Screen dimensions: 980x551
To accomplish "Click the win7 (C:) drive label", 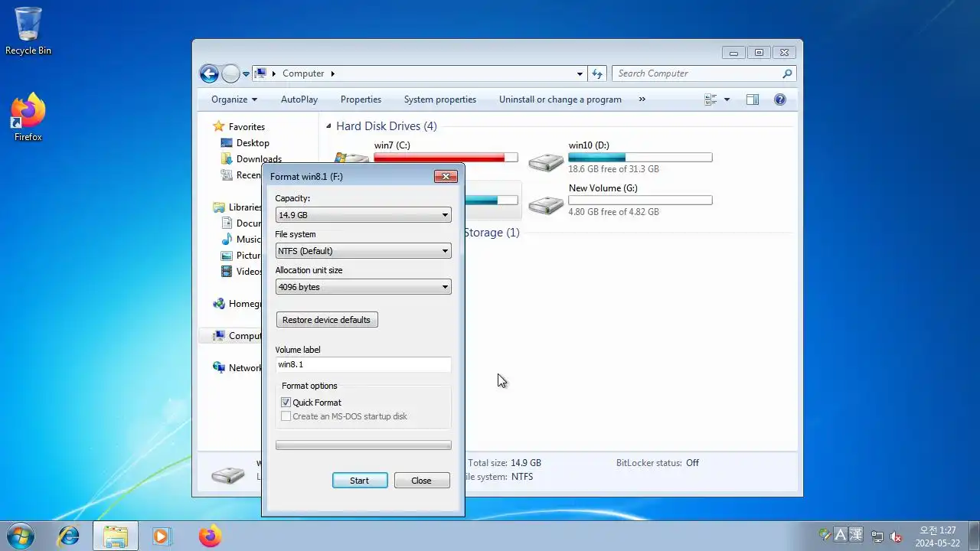I will pos(392,145).
